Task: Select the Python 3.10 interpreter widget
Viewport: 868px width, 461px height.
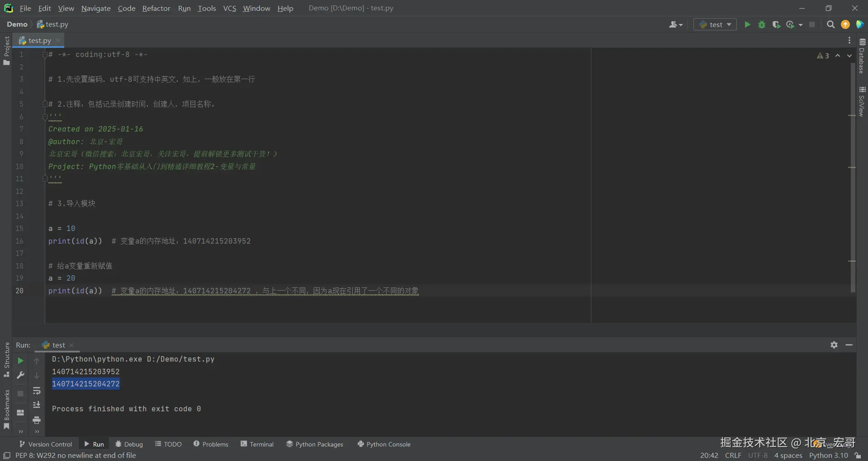Action: 829,456
